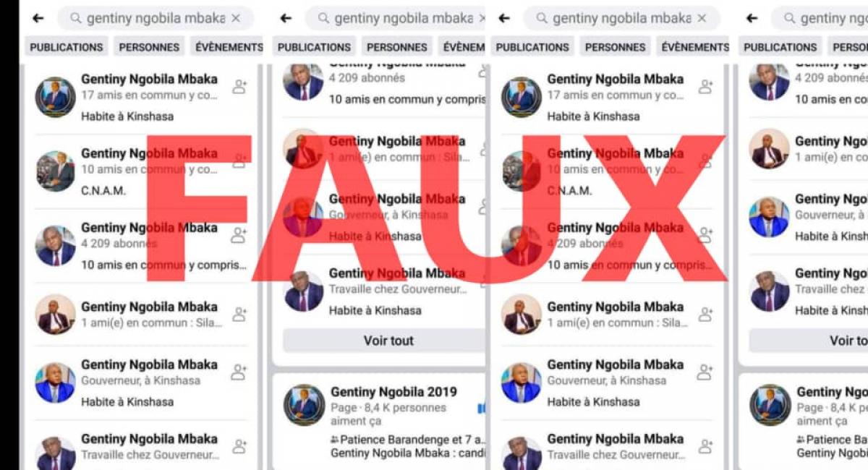Add the C.N.A.M. profile as friend, leftmost panel
The height and width of the screenshot is (470, 868).
[x=239, y=161]
